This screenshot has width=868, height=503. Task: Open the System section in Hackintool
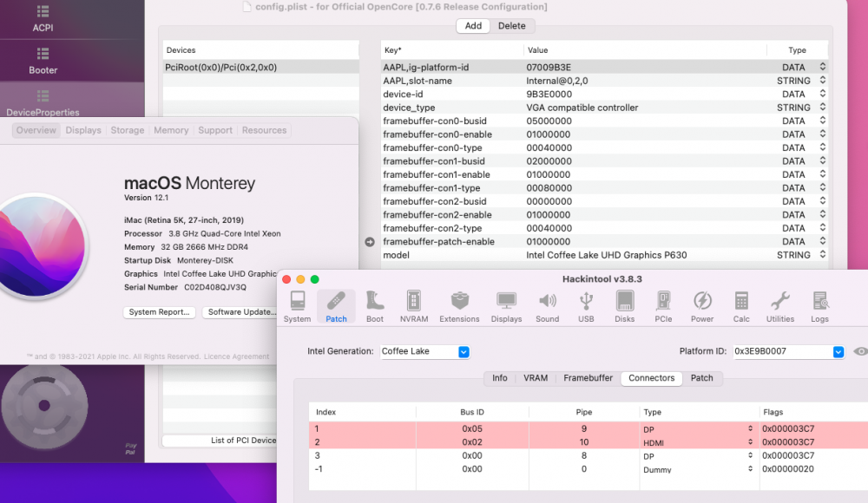tap(297, 306)
